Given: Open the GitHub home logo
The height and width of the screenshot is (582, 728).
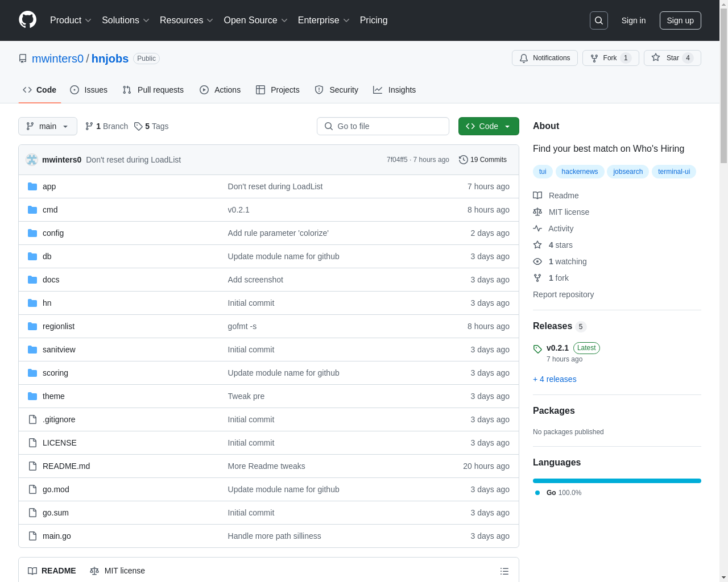Looking at the screenshot, I should pyautogui.click(x=27, y=20).
